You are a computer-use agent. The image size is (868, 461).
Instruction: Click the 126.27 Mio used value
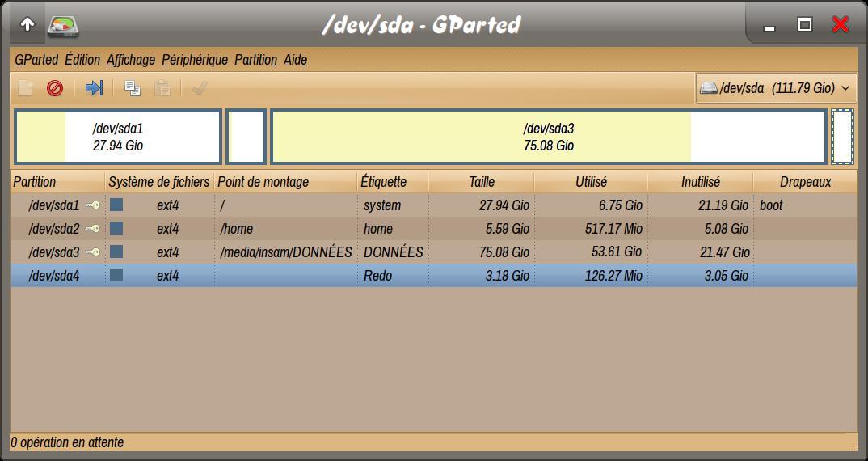pyautogui.click(x=614, y=275)
